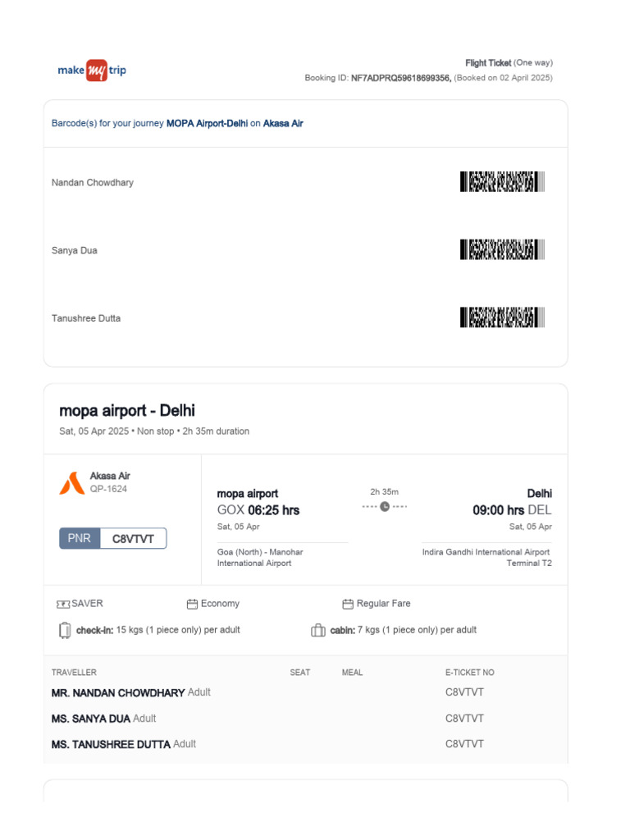Click the 09:00 hrs DEL arrival time
Image resolution: width=630 pixels, height=840 pixels.
pyautogui.click(x=512, y=510)
